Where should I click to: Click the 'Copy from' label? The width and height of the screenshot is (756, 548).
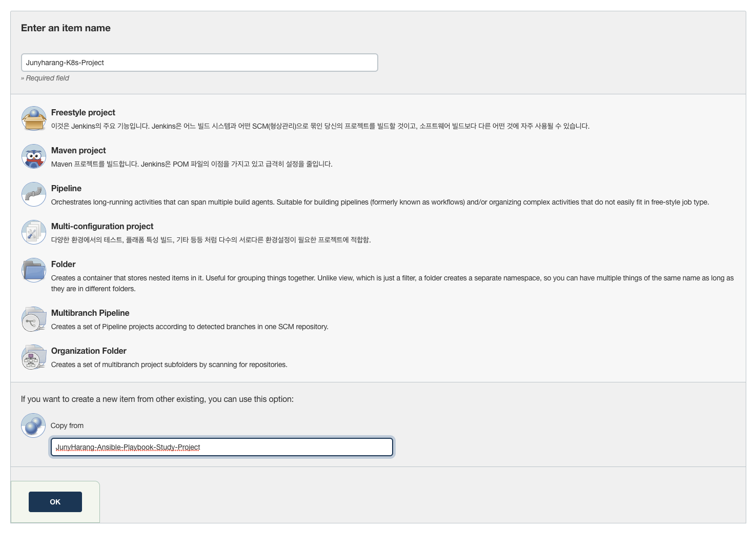(67, 425)
